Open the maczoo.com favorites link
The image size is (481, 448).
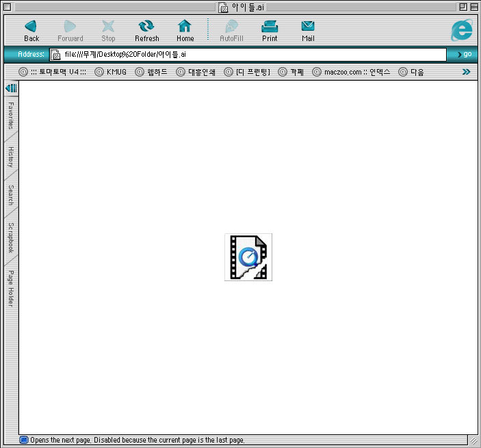(351, 72)
